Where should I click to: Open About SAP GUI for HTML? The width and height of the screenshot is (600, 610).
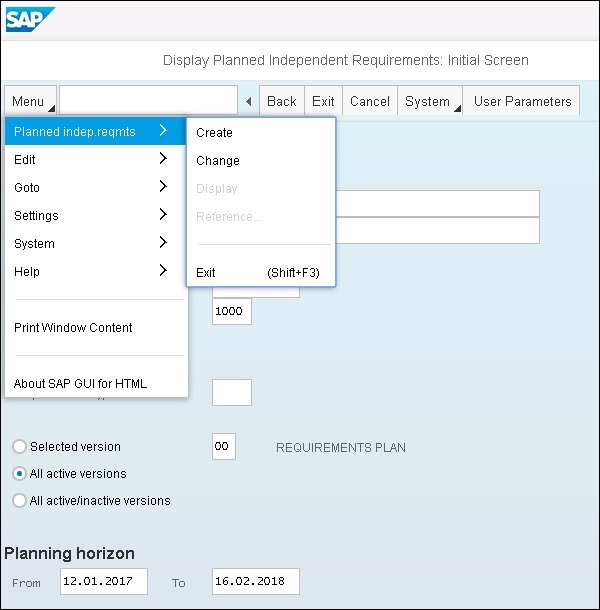(80, 383)
